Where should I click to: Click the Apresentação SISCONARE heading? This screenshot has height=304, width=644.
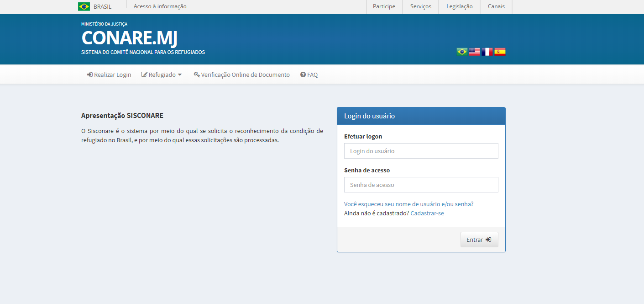(122, 116)
